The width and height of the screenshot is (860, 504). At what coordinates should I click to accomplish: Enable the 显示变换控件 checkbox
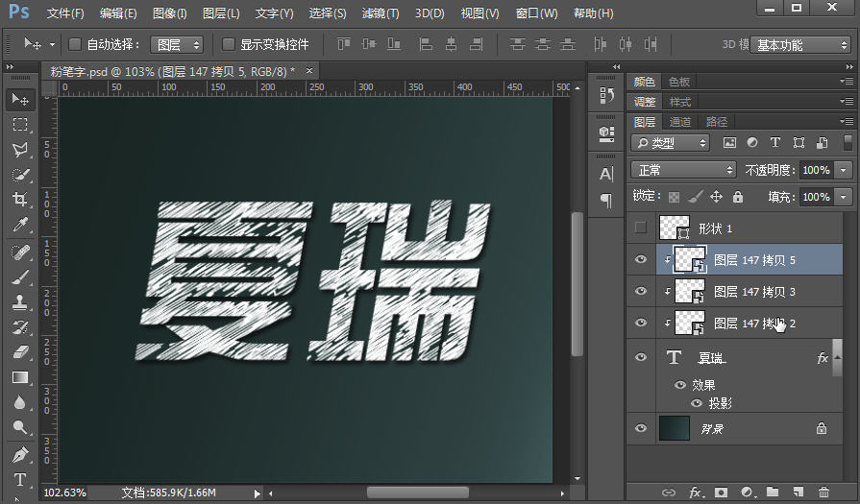click(x=228, y=44)
